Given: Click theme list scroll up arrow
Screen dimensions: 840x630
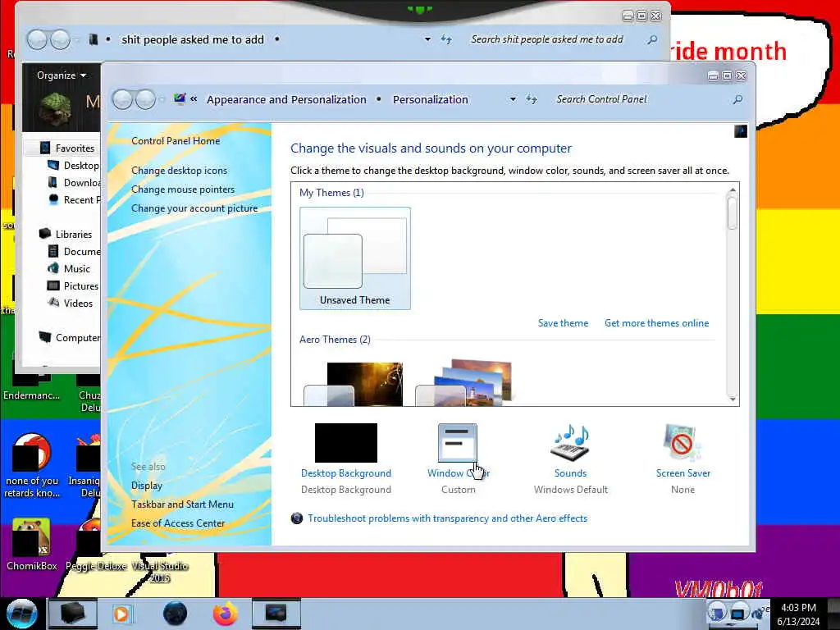Looking at the screenshot, I should pyautogui.click(x=733, y=189).
